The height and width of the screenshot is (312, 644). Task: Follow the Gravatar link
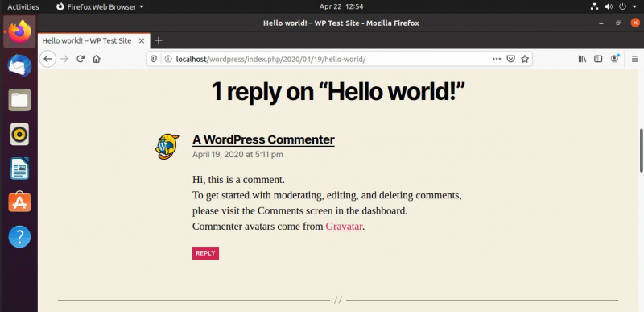[x=344, y=226]
